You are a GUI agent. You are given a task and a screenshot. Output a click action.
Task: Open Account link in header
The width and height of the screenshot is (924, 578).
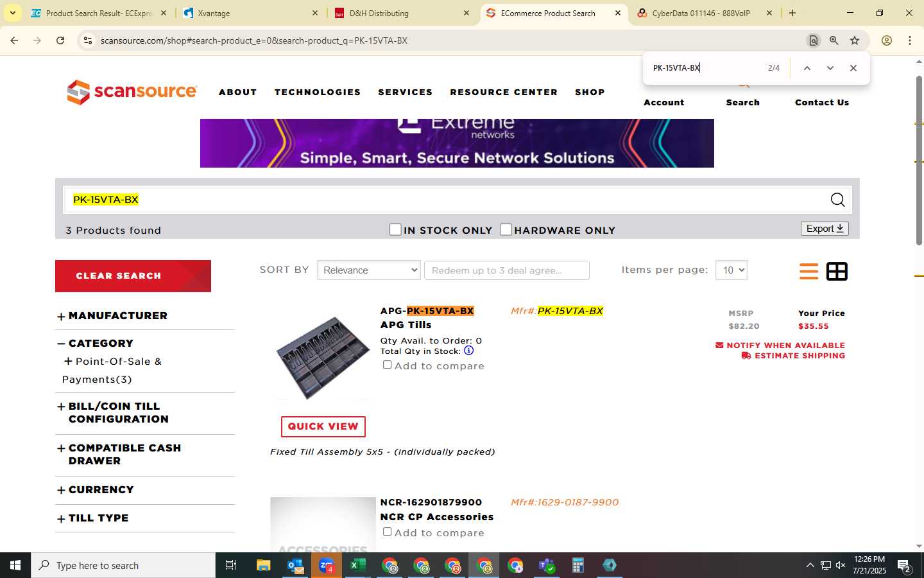pos(664,103)
